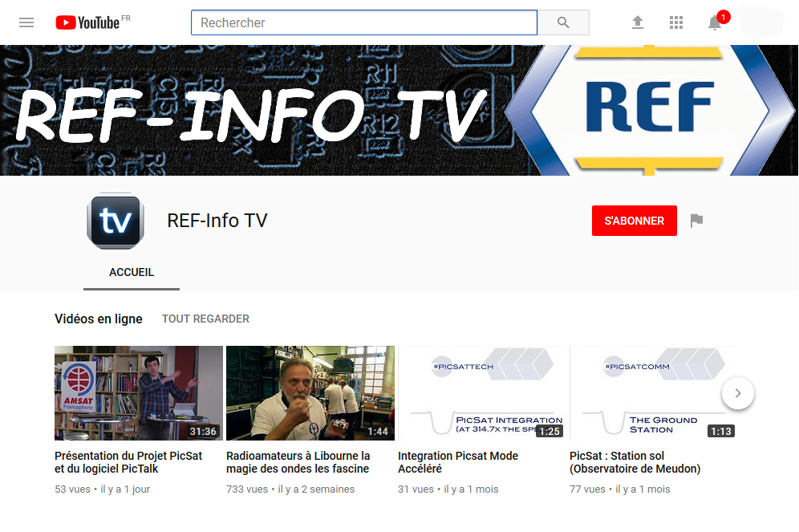Open title PicSat : Station sol

[635, 462]
